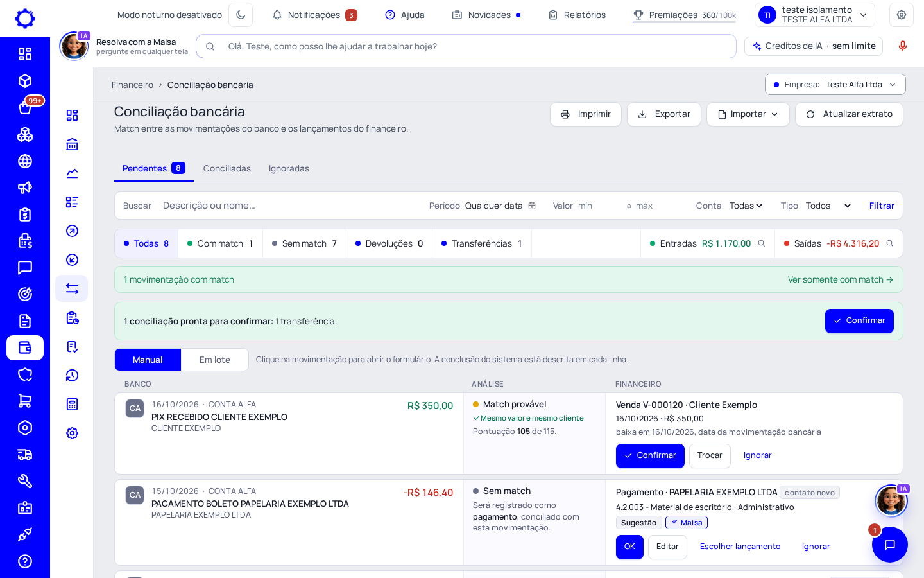Click the Buscar description or name field
Image resolution: width=924 pixels, height=578 pixels.
[289, 206]
